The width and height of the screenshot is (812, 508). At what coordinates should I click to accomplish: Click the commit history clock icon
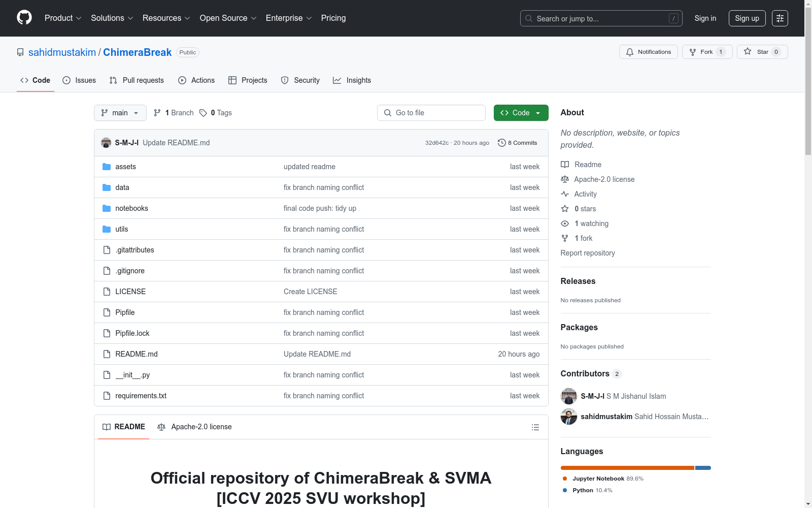pyautogui.click(x=502, y=143)
